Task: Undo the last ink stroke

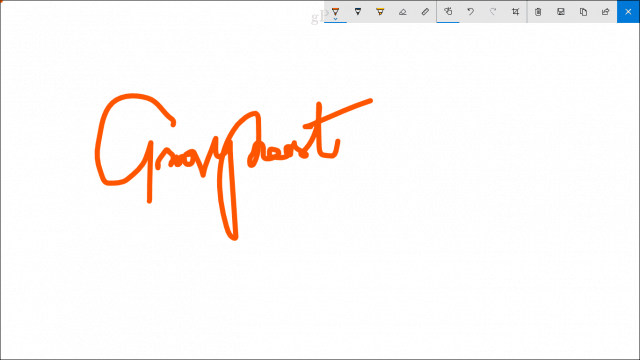Action: tap(470, 11)
